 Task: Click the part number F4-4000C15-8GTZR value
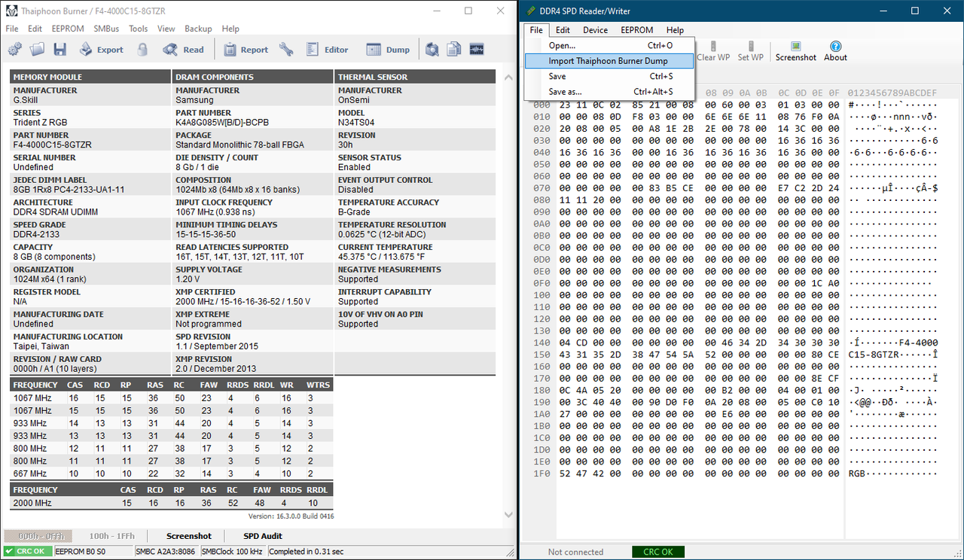[x=52, y=145]
